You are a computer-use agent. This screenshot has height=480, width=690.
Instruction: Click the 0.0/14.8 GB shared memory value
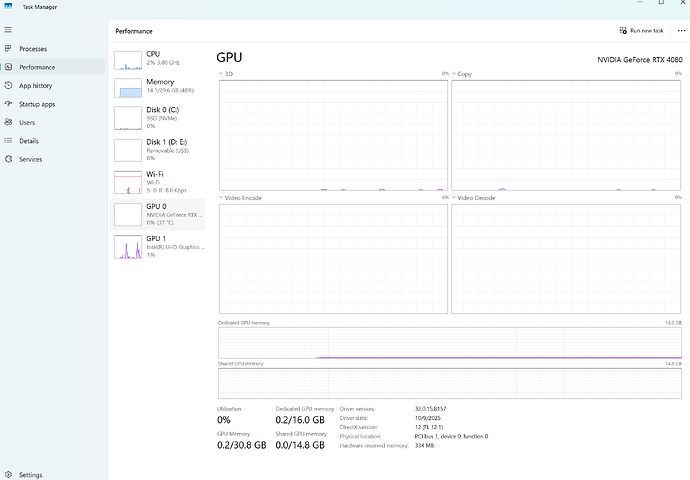point(300,445)
